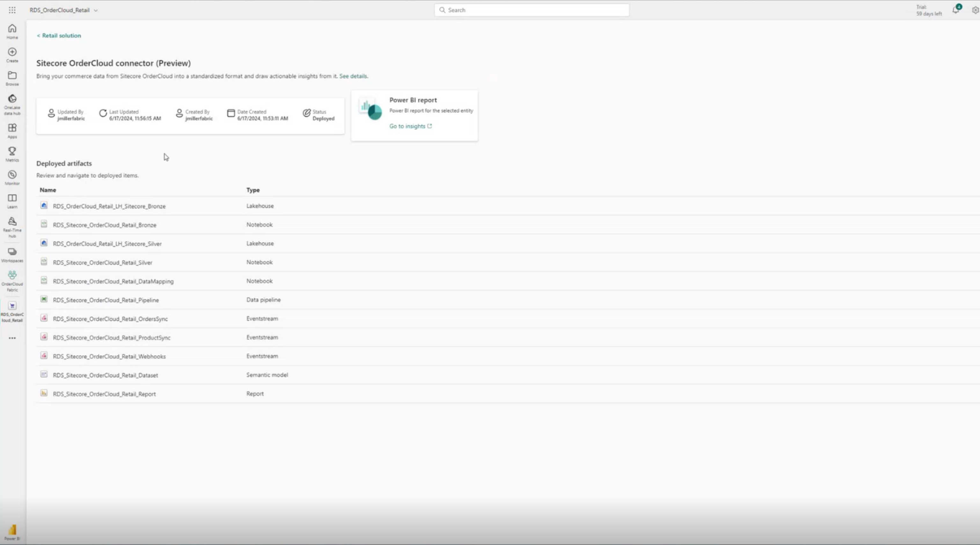Click the 'Trial: 59 days left' indicator
980x545 pixels.
pyautogui.click(x=929, y=10)
